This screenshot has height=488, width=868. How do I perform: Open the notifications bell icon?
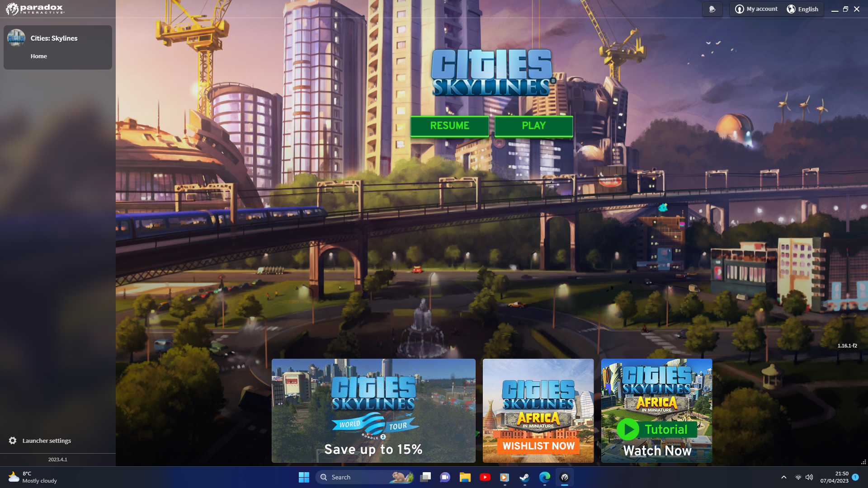pyautogui.click(x=712, y=9)
